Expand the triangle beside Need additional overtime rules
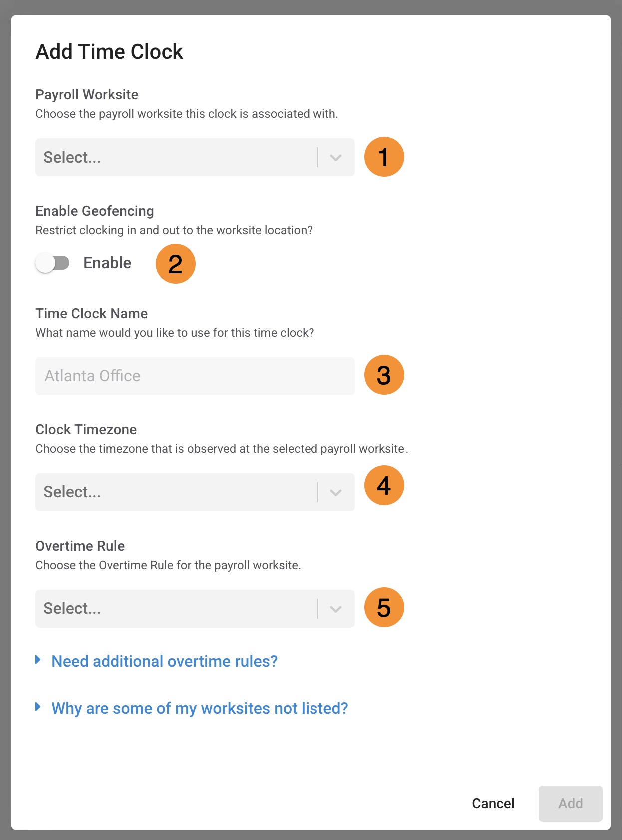Screen dimensions: 622x840 [x=38, y=660]
